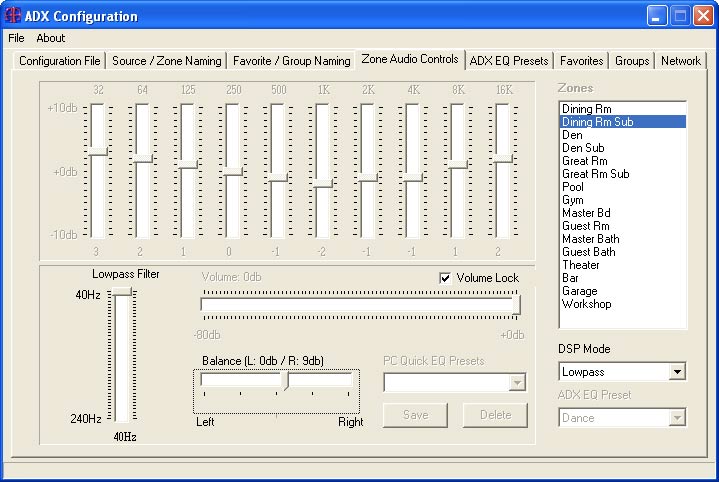Image resolution: width=719 pixels, height=482 pixels.
Task: Open the ADX EQ Preset dropdown
Action: [677, 418]
